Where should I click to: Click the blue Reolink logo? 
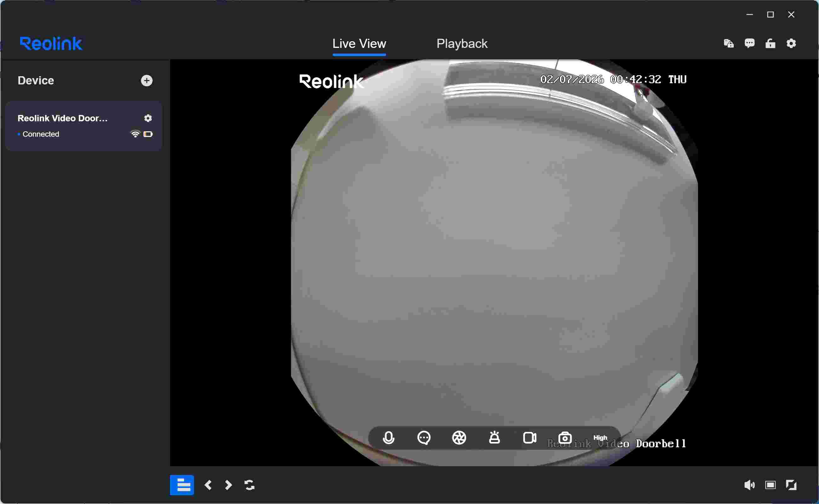[51, 44]
